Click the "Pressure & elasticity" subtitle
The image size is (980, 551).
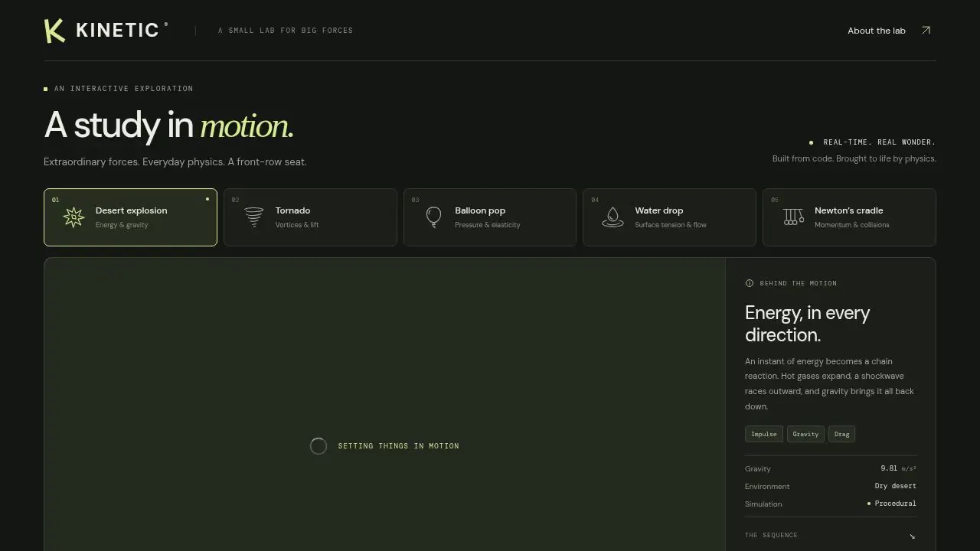pos(487,225)
